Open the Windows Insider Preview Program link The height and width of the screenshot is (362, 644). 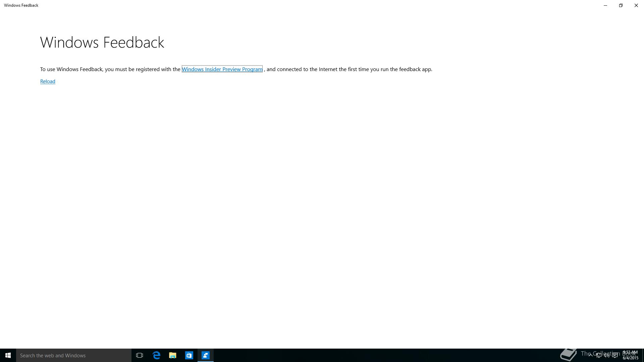222,69
